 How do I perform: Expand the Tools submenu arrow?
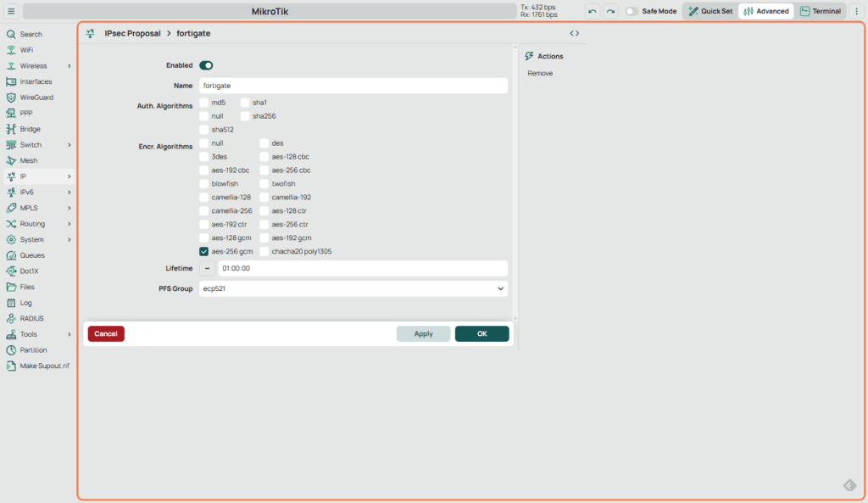[70, 334]
